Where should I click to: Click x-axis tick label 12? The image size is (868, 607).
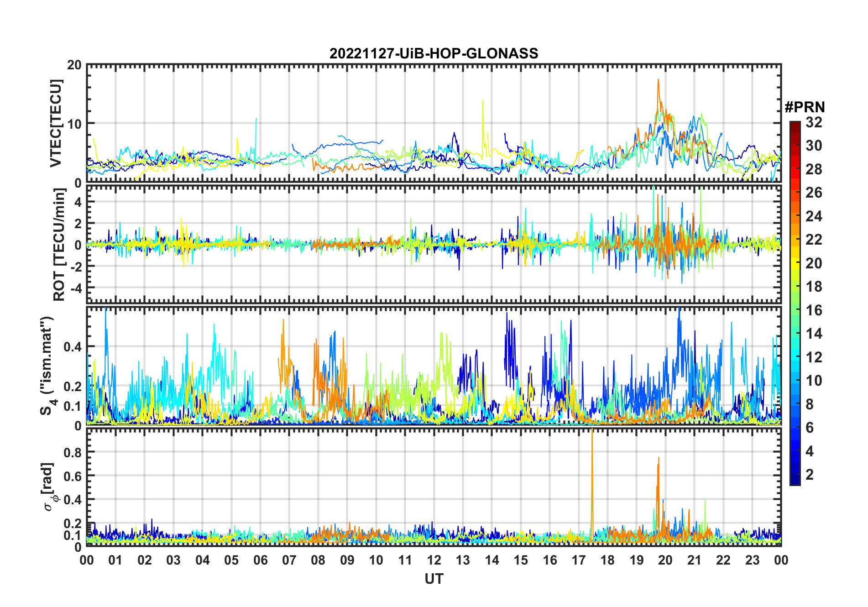click(434, 560)
